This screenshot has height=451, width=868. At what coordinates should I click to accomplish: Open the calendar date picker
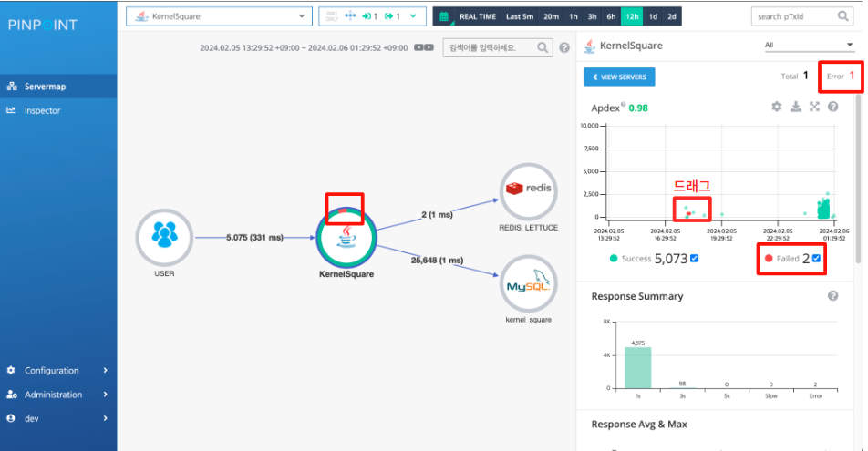(x=443, y=16)
